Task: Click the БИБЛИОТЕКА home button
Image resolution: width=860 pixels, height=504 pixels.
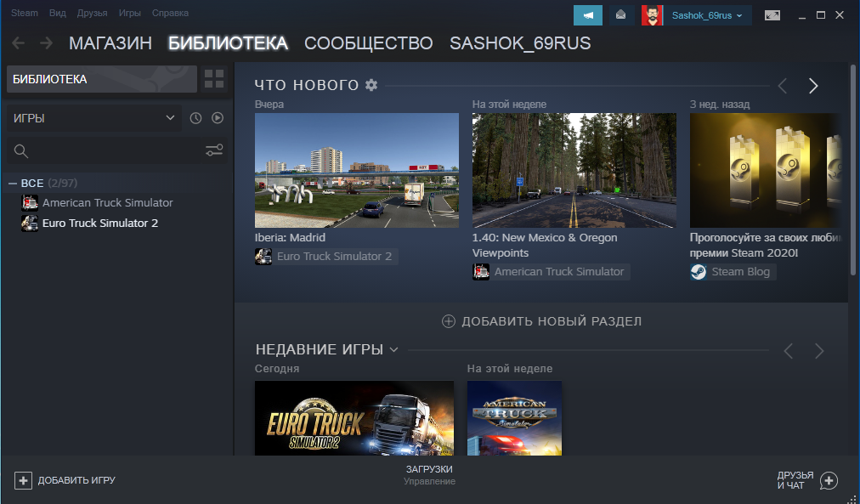Action: tap(101, 79)
